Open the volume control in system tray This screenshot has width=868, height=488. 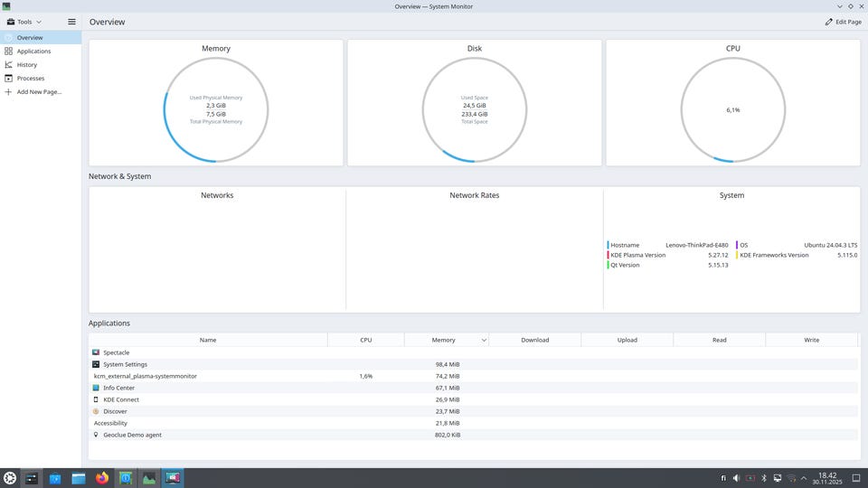736,478
